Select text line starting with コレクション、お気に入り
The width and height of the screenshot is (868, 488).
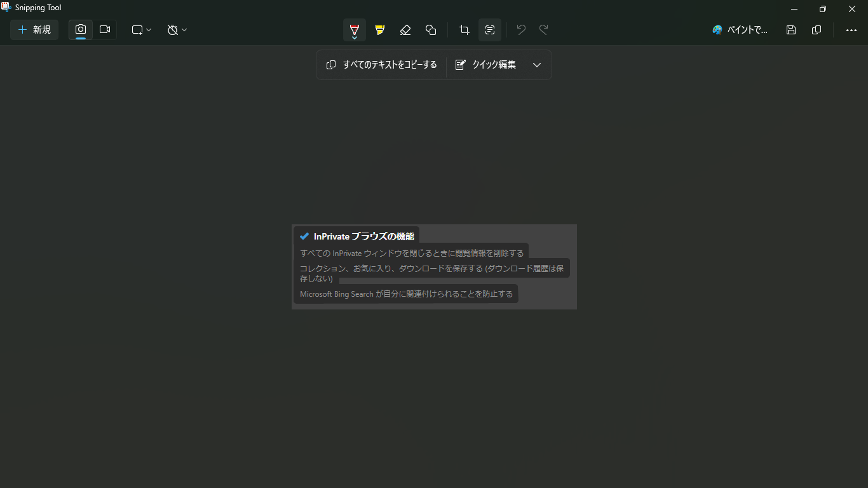(432, 273)
